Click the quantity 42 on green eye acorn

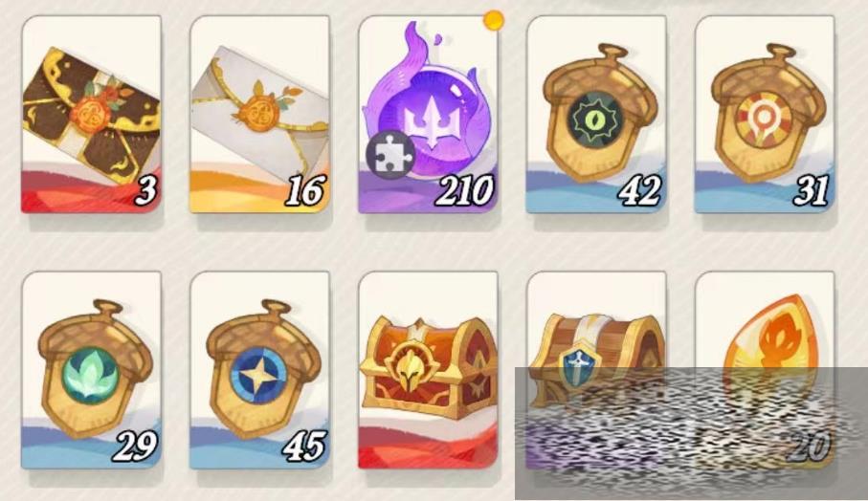tap(639, 190)
